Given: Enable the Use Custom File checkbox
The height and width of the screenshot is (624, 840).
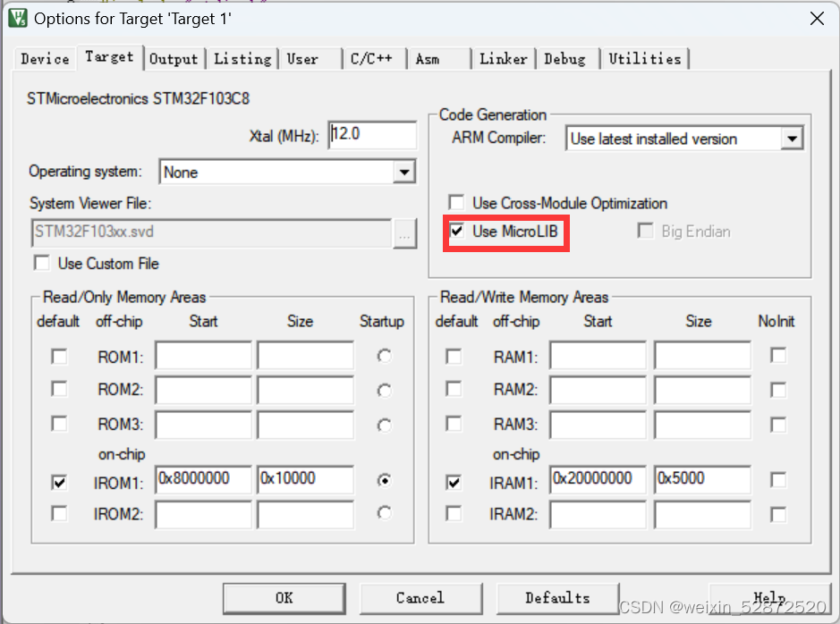Looking at the screenshot, I should click(x=42, y=264).
